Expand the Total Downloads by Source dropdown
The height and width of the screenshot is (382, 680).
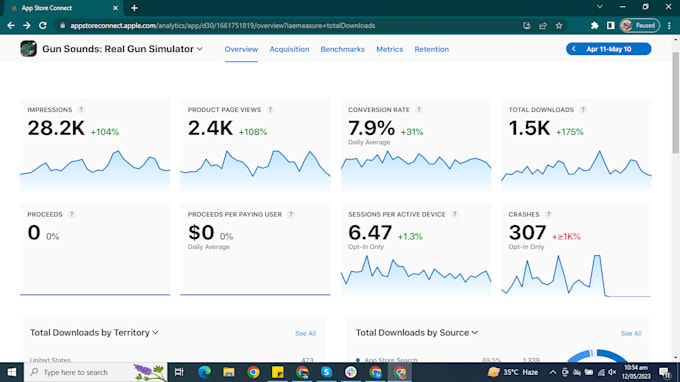coord(475,333)
